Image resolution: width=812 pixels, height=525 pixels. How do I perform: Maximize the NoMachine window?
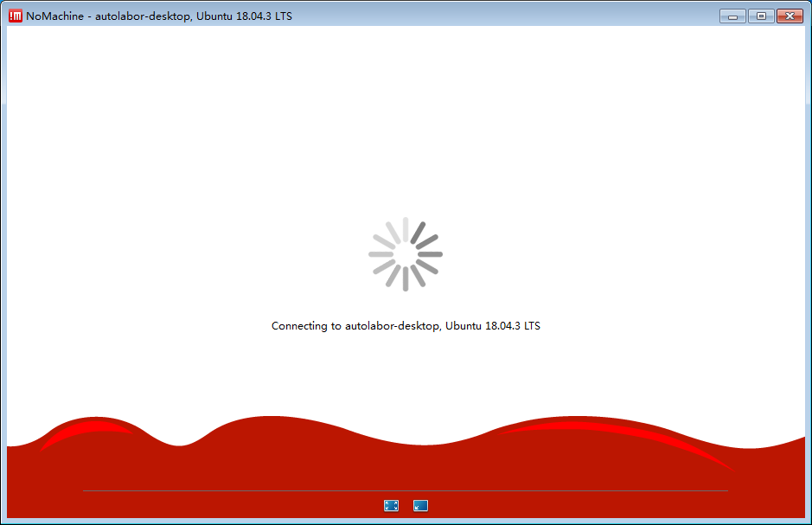760,16
